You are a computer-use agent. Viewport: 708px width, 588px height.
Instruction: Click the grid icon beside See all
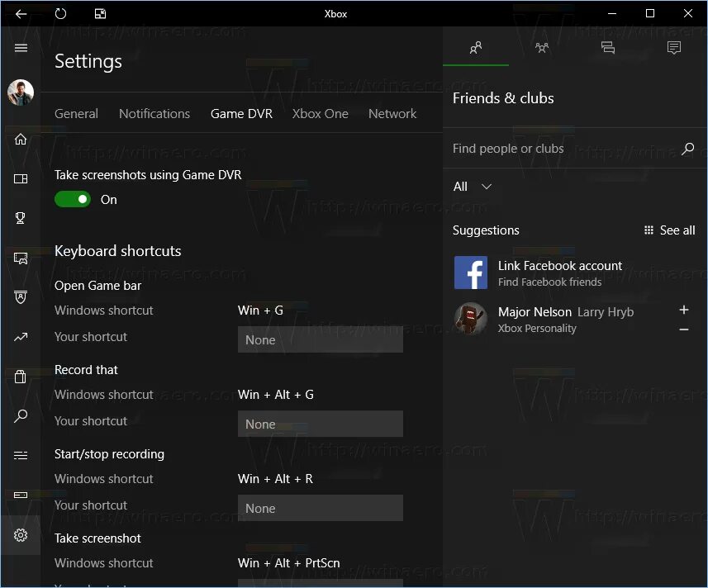pyautogui.click(x=649, y=230)
